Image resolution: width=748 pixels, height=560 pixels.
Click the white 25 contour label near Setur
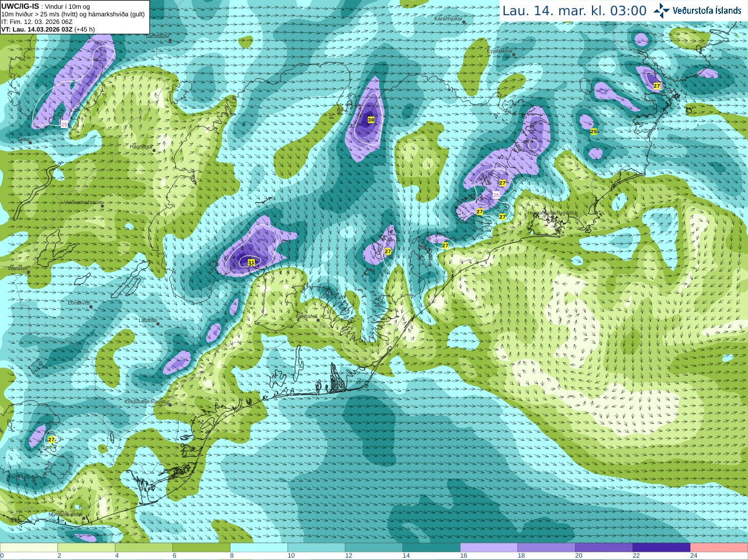click(64, 124)
